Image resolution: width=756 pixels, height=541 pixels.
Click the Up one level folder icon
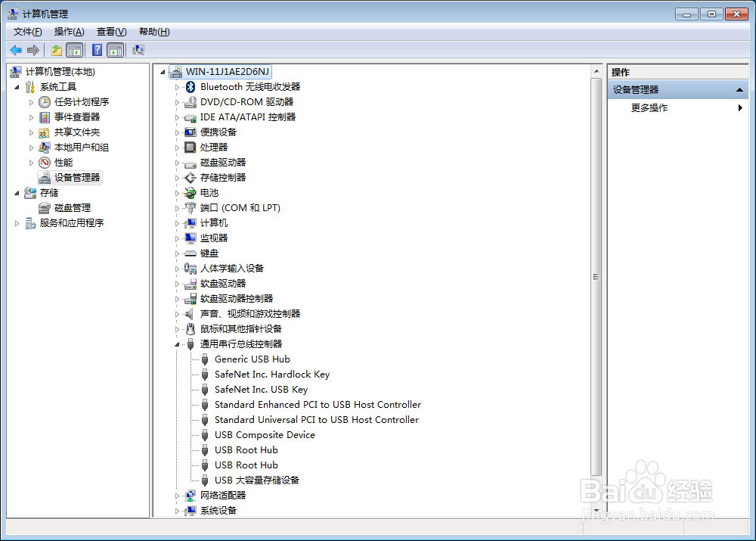pos(57,50)
